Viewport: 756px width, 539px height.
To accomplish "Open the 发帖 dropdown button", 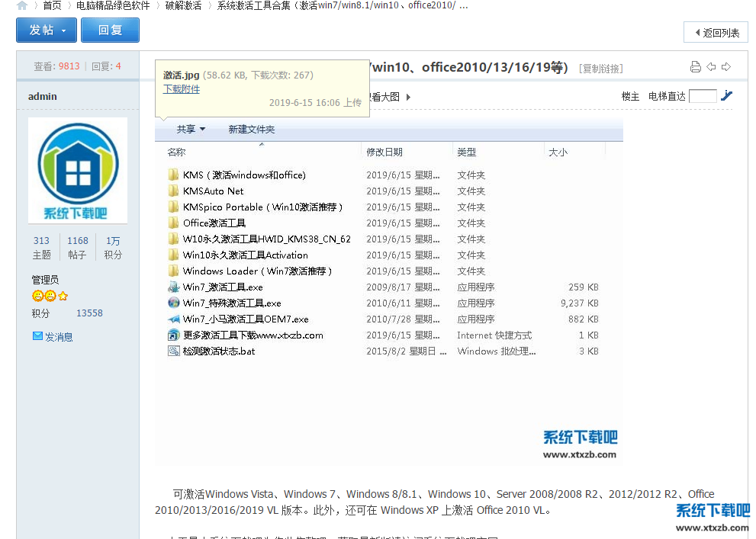I will (47, 30).
